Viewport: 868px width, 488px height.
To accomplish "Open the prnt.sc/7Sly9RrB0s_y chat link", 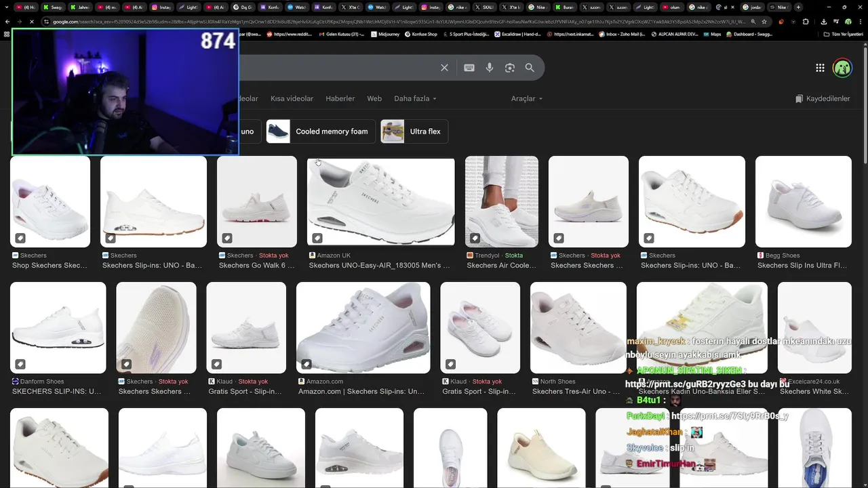I will [x=729, y=416].
